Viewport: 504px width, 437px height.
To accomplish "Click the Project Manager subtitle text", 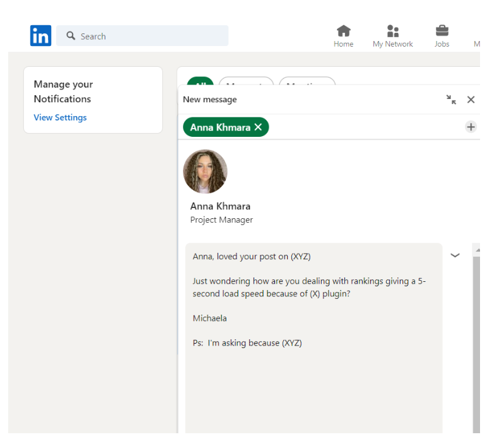I will tap(221, 220).
